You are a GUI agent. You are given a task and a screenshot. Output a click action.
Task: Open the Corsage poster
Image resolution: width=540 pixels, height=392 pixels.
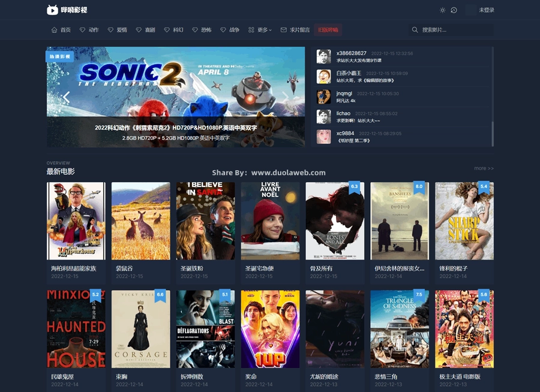coord(141,329)
